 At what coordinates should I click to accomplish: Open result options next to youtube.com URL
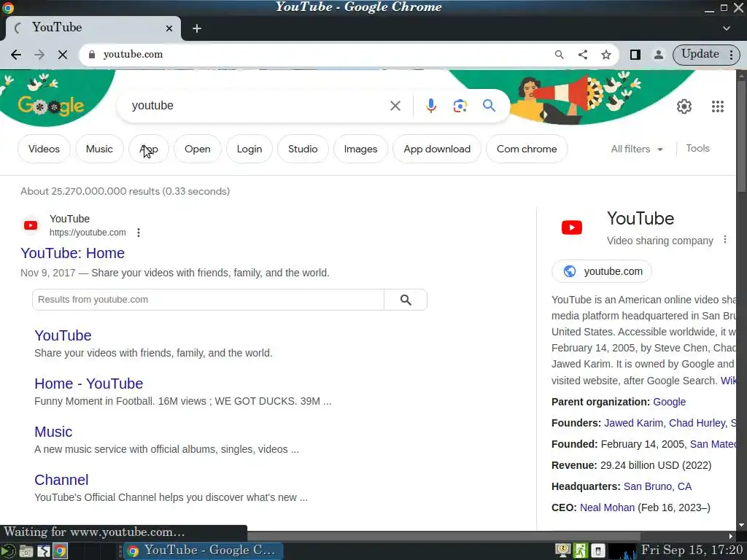click(138, 233)
